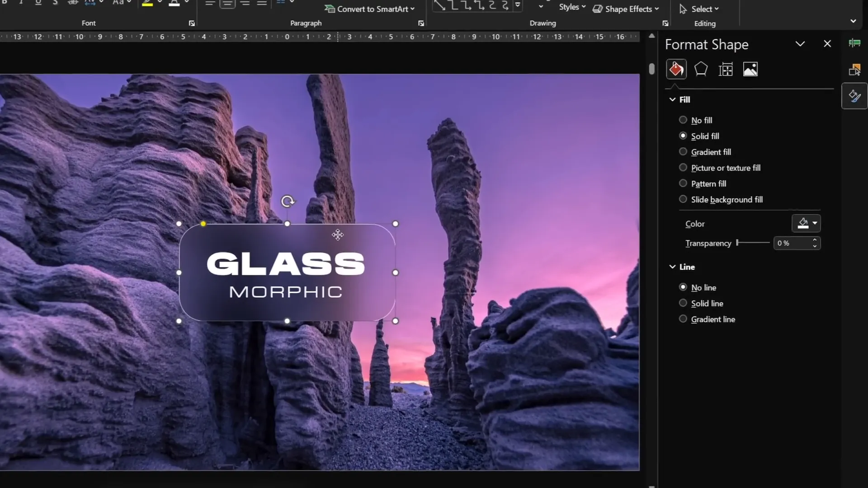868x488 pixels.
Task: Expand the shapes gallery More button
Action: point(518,5)
